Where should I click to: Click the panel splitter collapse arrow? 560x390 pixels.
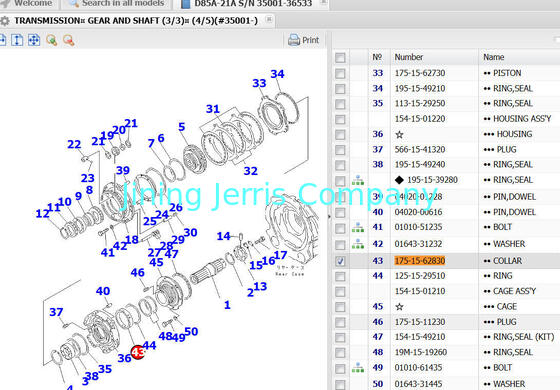pos(329,216)
